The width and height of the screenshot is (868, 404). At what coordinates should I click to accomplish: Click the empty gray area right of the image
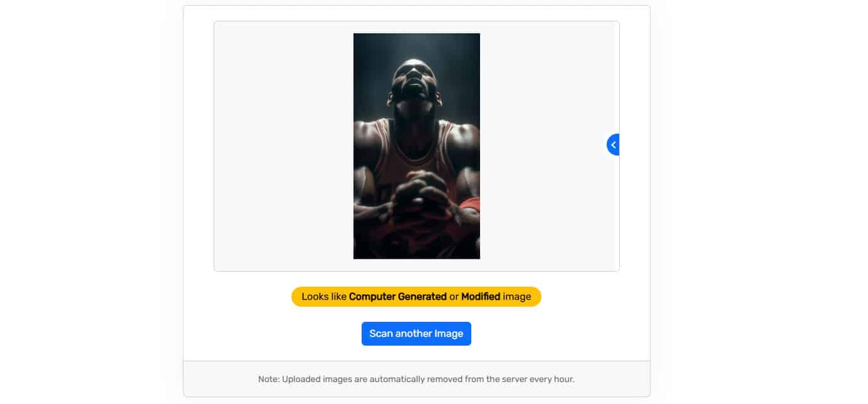[543, 146]
